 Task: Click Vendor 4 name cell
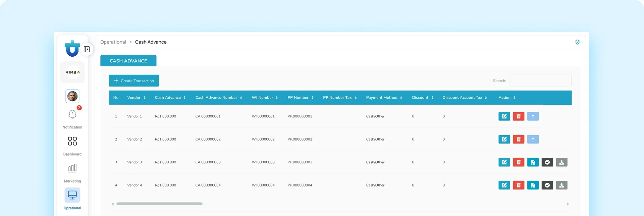(135, 185)
